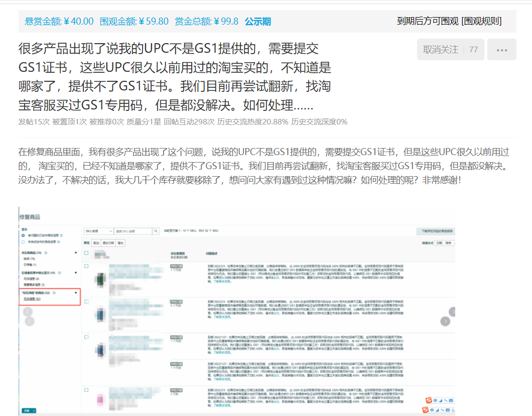Screen dimensions: 532x416
Task: Click the 发帖15次 user stat
Action: 34,122
